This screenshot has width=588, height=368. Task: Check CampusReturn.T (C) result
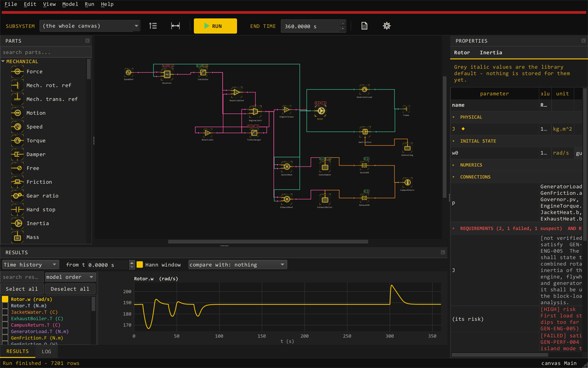5,325
